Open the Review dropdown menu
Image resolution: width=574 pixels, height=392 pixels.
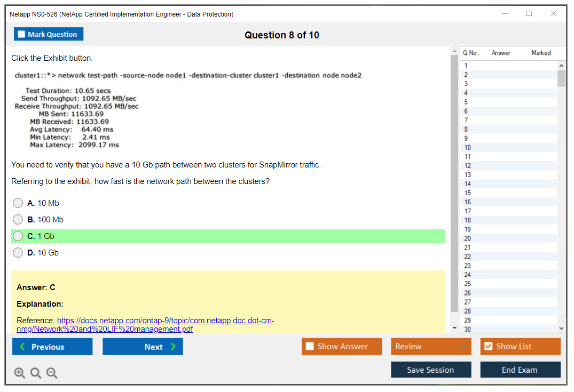(431, 347)
